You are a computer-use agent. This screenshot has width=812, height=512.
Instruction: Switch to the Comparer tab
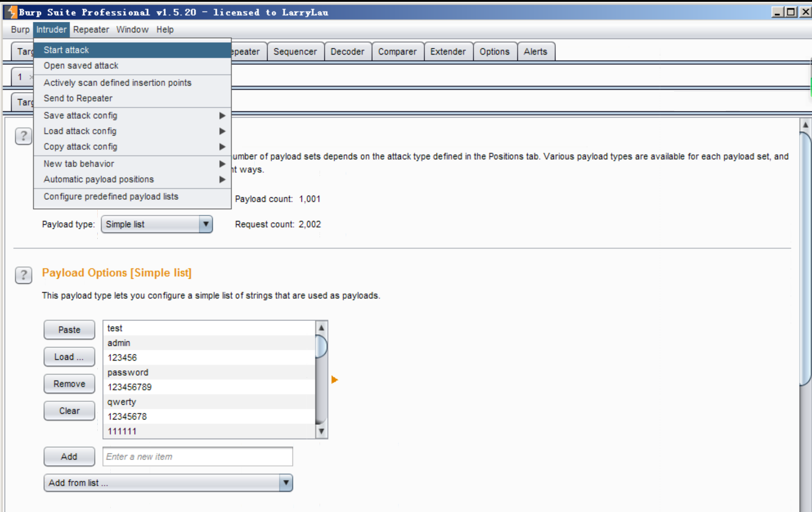pos(397,52)
